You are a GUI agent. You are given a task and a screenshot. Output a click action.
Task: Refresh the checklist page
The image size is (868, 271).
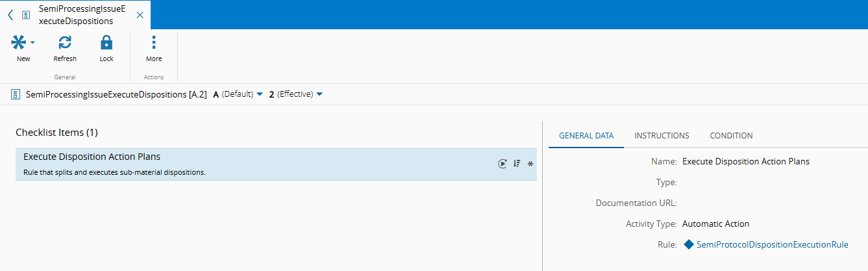(x=65, y=43)
